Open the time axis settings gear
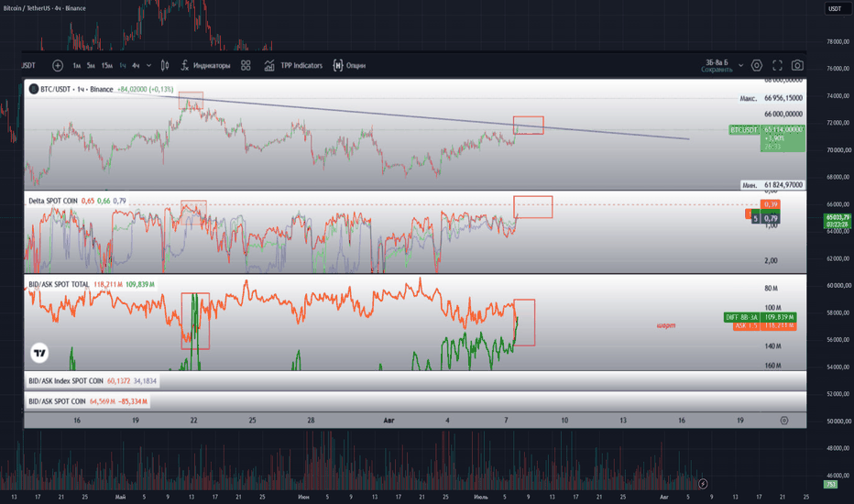 click(x=784, y=420)
